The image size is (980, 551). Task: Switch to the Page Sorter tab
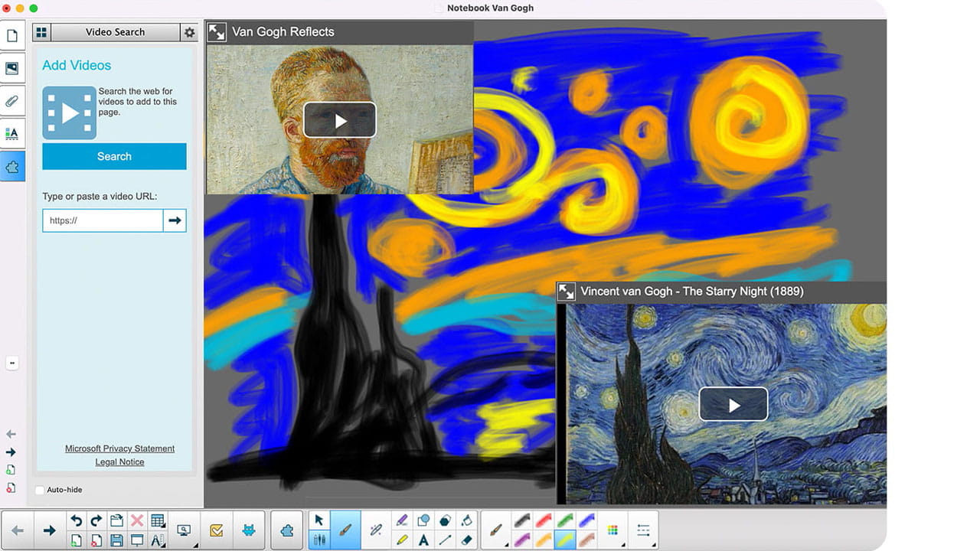pos(12,36)
